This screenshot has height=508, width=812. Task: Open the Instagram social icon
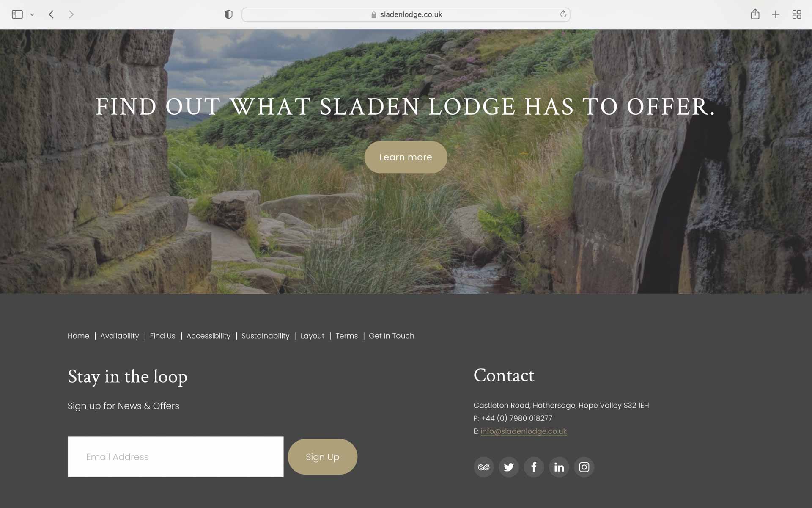pos(584,467)
